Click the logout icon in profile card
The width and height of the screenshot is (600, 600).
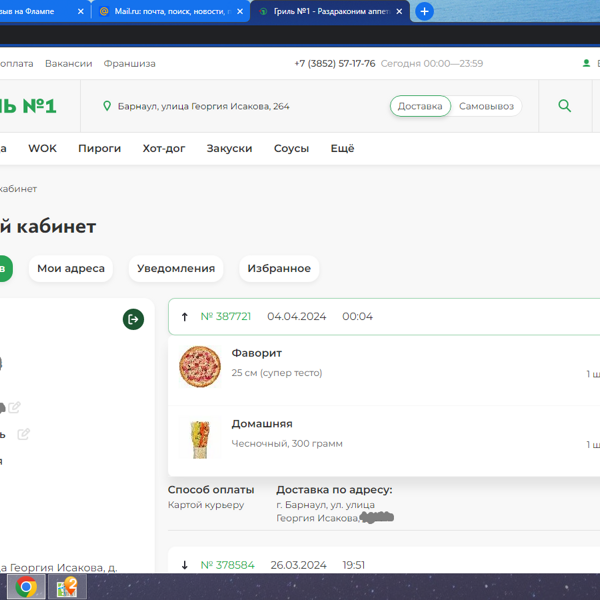click(x=133, y=319)
